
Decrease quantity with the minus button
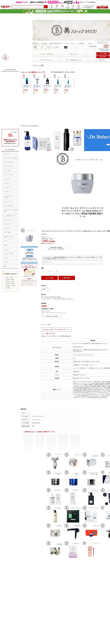pos(43,271)
